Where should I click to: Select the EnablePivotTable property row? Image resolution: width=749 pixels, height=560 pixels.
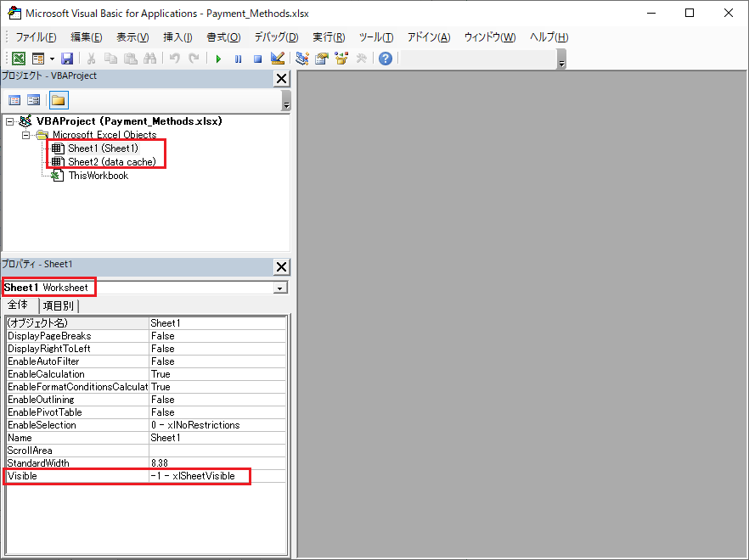(146, 412)
